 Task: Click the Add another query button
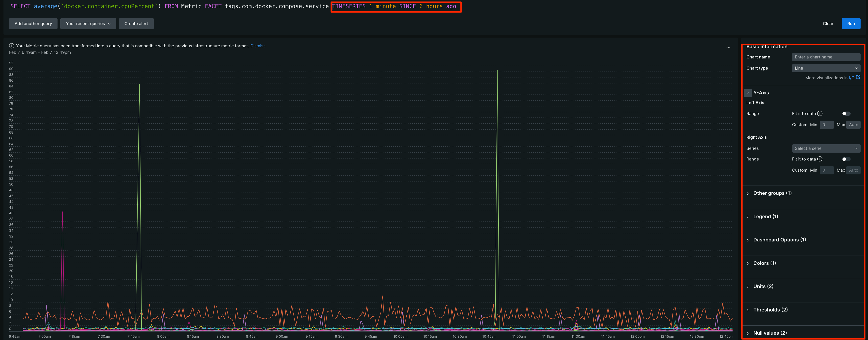33,24
